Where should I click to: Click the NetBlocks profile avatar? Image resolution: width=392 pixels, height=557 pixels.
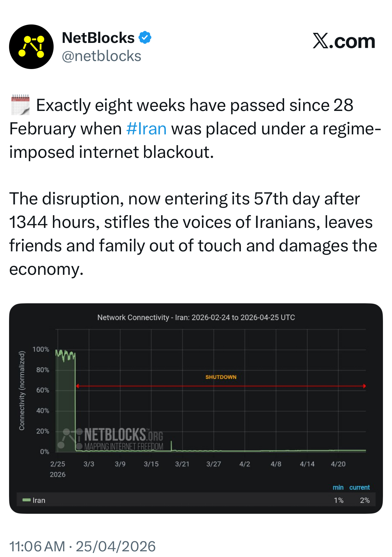(x=31, y=47)
